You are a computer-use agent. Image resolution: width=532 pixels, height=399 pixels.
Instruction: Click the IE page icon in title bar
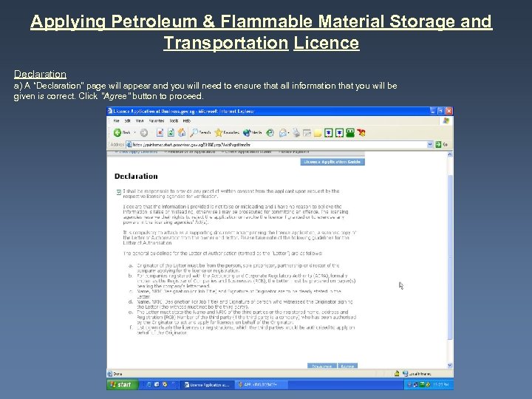pyautogui.click(x=110, y=112)
